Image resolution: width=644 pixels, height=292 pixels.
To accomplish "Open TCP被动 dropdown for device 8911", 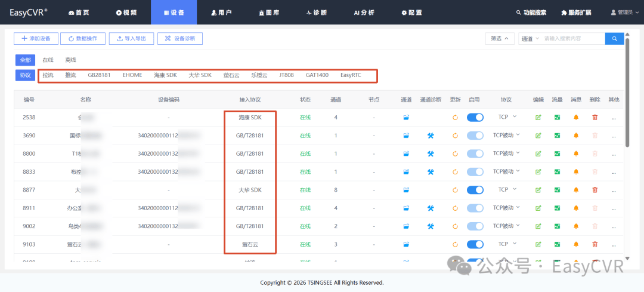I will pyautogui.click(x=506, y=208).
